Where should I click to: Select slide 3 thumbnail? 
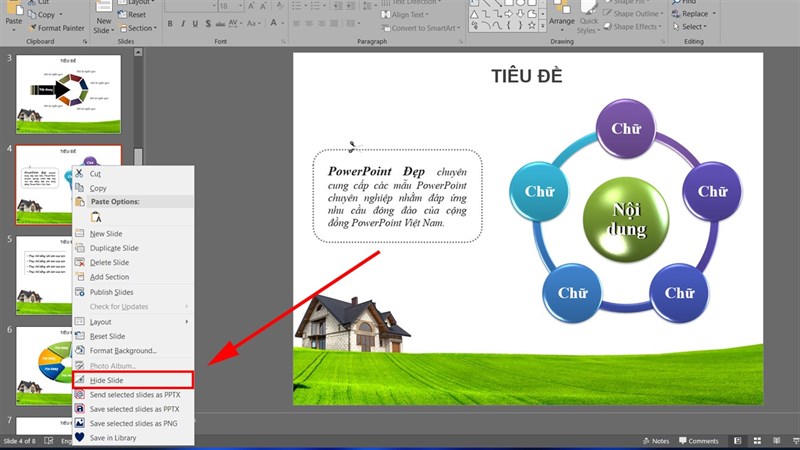(x=68, y=94)
